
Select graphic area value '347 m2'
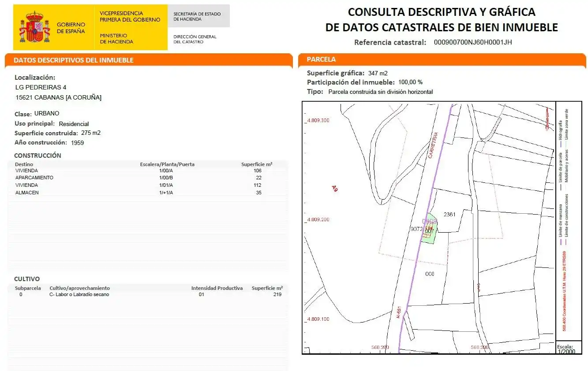point(378,73)
